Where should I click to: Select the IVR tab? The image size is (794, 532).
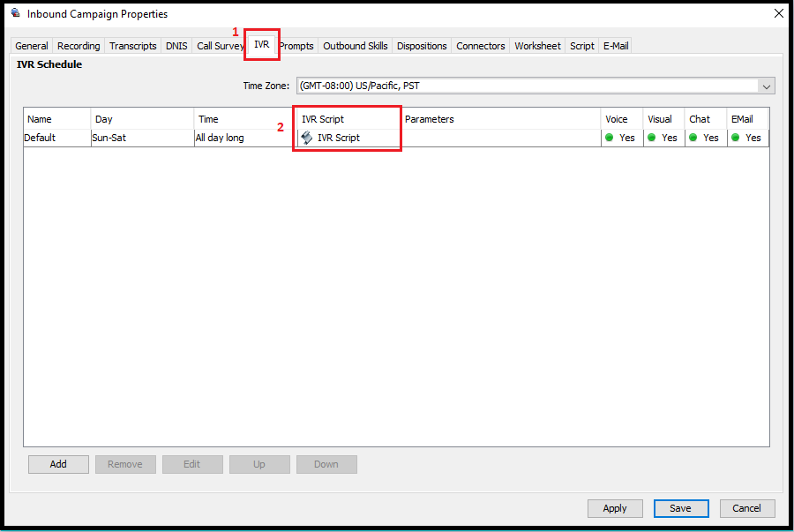[261, 44]
